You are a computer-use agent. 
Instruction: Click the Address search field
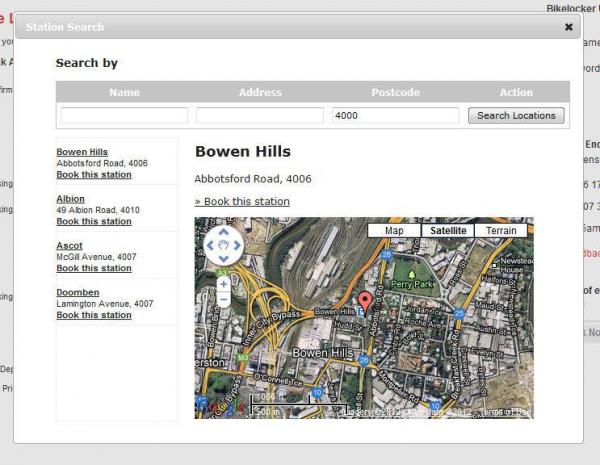[x=260, y=116]
